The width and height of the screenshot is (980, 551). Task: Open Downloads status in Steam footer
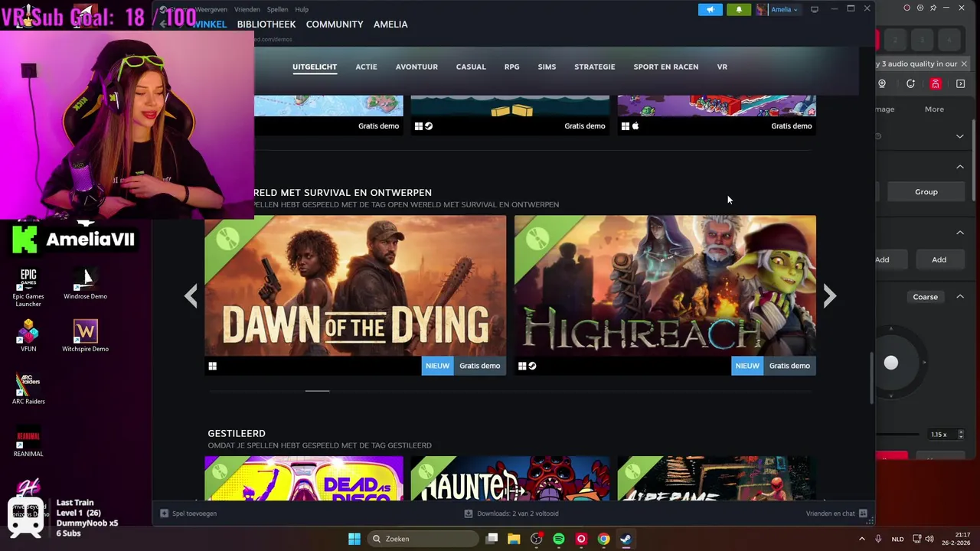511,514
